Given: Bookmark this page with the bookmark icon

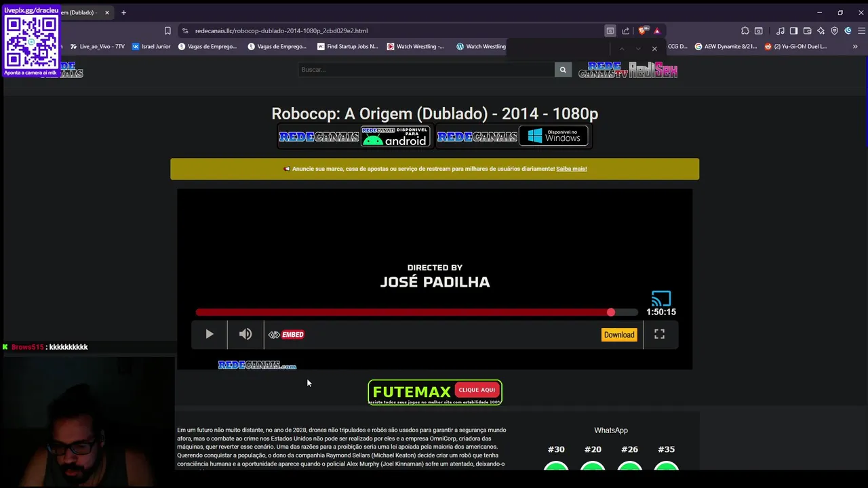Looking at the screenshot, I should click(x=167, y=30).
